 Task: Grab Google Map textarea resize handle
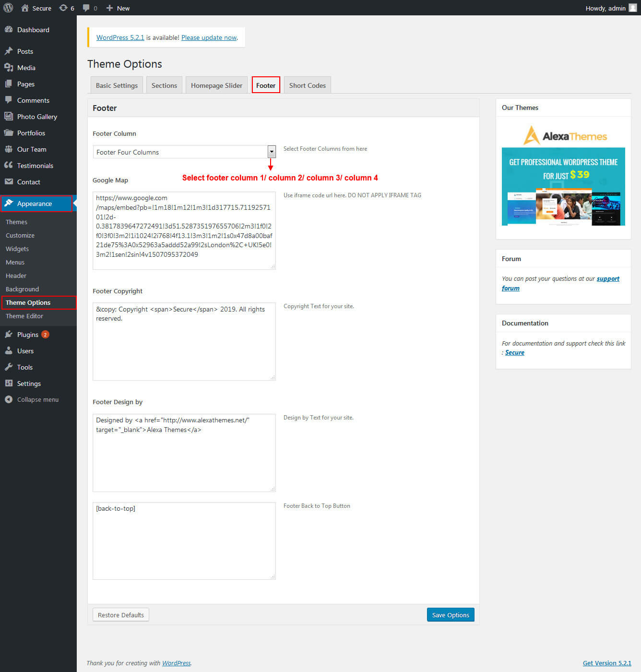273,267
